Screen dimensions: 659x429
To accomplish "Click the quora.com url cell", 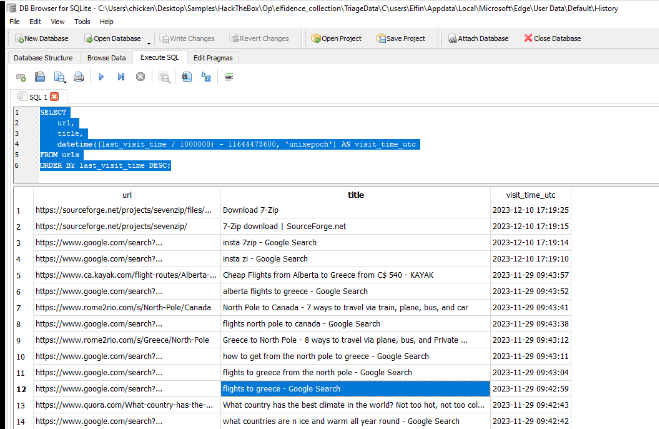I will click(x=127, y=405).
